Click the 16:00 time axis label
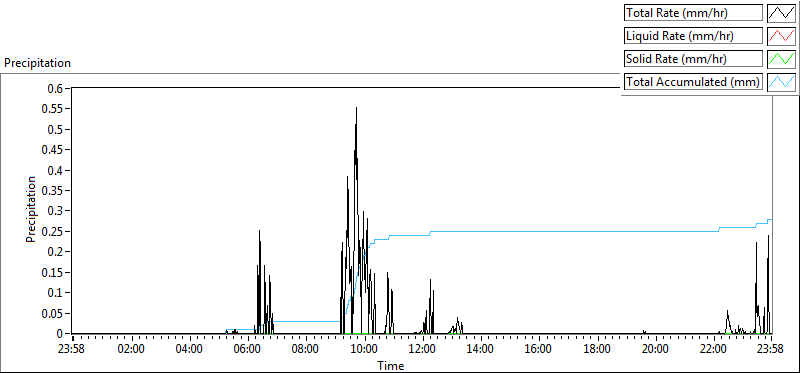Viewport: 800px width, 373px height. pyautogui.click(x=539, y=350)
